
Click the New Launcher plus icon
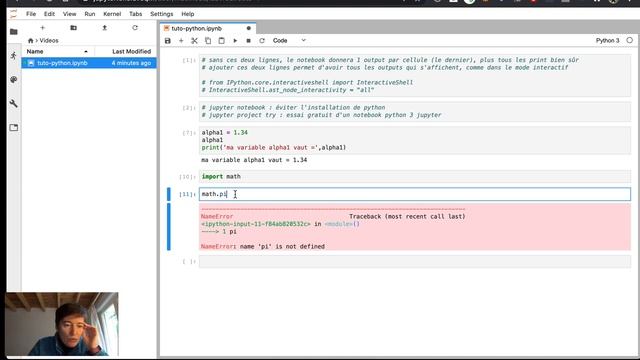click(42, 28)
